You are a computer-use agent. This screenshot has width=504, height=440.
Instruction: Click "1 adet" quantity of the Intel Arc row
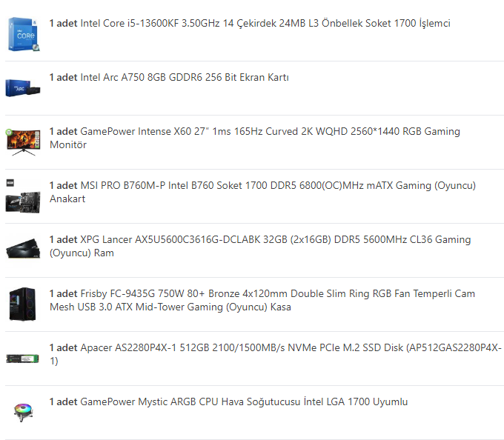[x=63, y=77]
